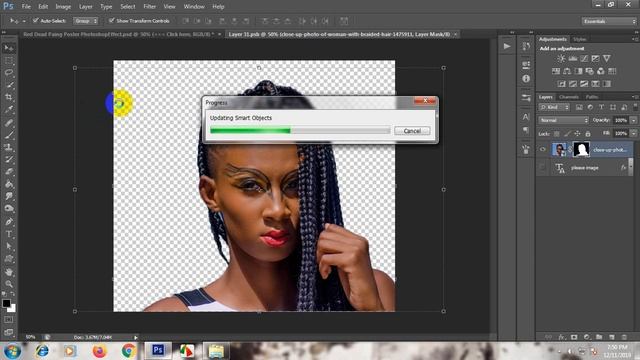The width and height of the screenshot is (640, 360).
Task: Select the Pen tool
Action: click(x=9, y=222)
